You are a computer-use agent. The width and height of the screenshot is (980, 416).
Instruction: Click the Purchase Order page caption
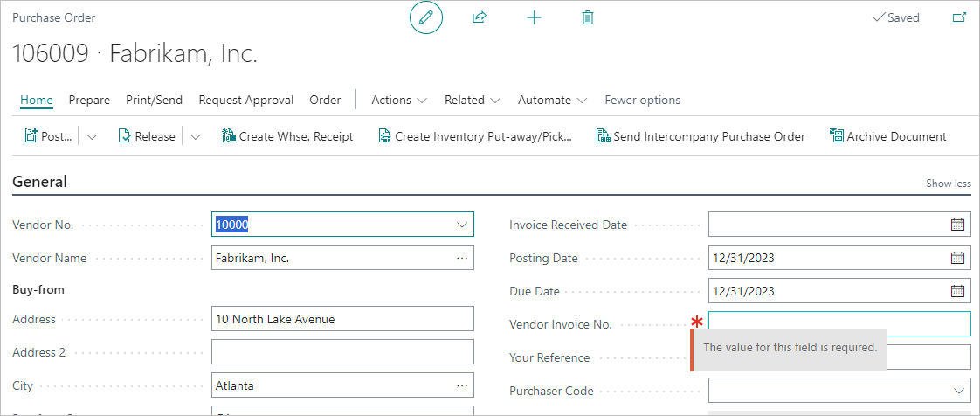[54, 17]
